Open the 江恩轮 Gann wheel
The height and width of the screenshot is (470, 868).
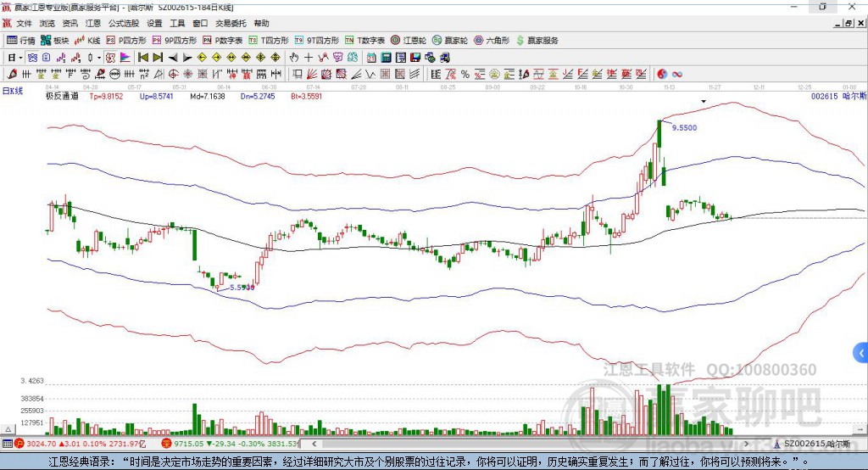pos(409,41)
